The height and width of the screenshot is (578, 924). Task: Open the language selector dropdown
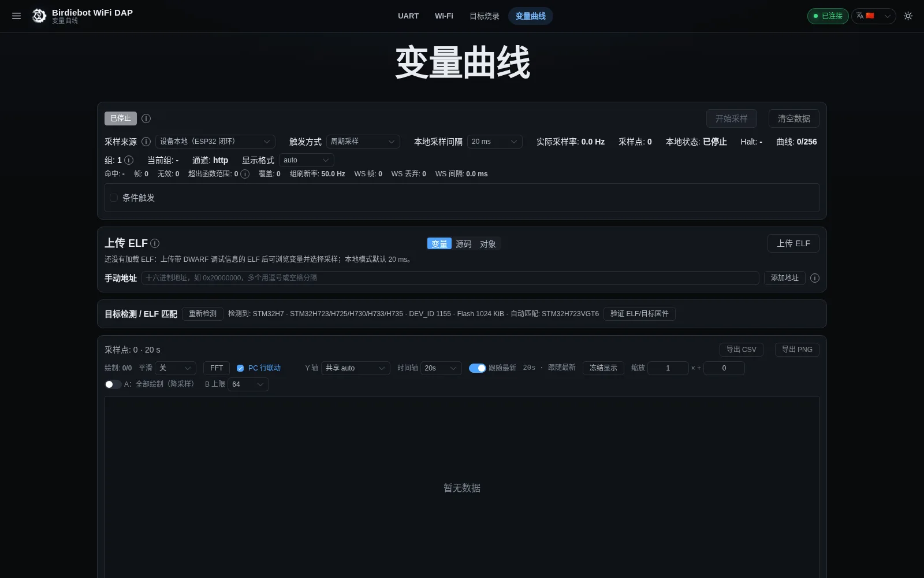click(x=873, y=16)
